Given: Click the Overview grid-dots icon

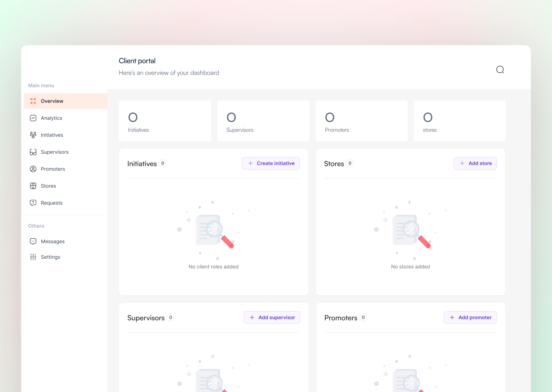Looking at the screenshot, I should coord(33,101).
